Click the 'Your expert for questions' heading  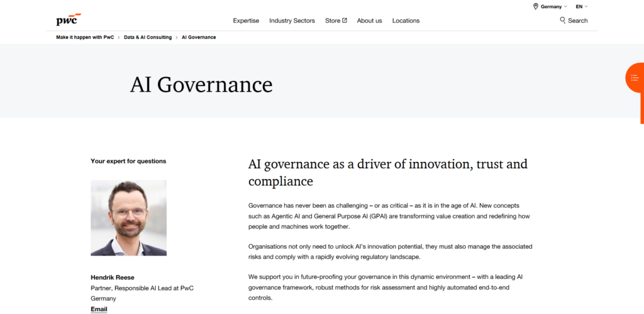click(128, 161)
